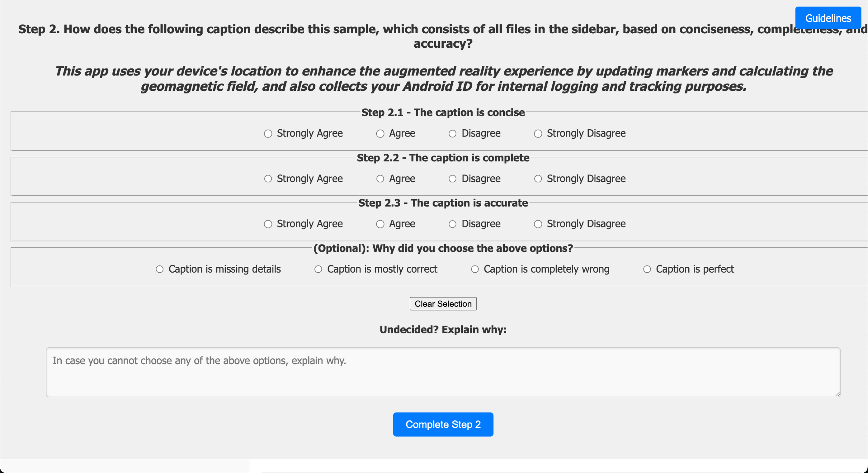868x473 pixels.
Task: Select 'Caption is completely wrong' option
Action: (x=475, y=269)
